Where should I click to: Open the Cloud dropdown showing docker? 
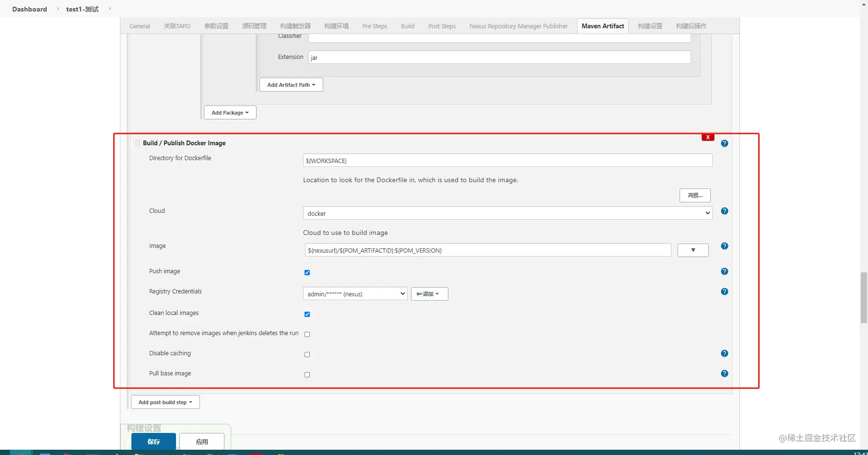pos(507,213)
